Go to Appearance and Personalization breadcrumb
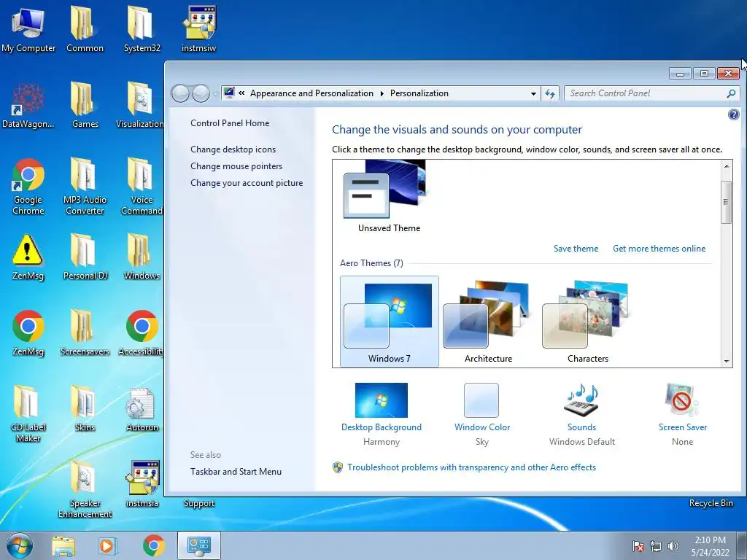This screenshot has height=560, width=747. (x=311, y=93)
